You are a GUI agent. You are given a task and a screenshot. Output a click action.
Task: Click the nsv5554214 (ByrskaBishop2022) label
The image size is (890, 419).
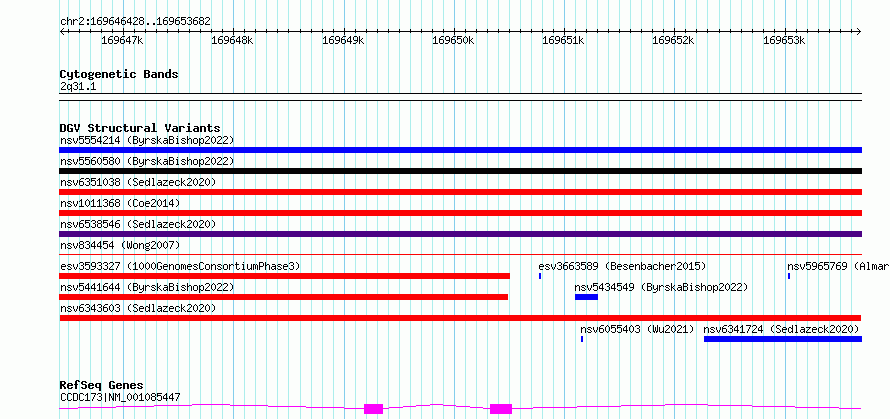[x=147, y=140]
